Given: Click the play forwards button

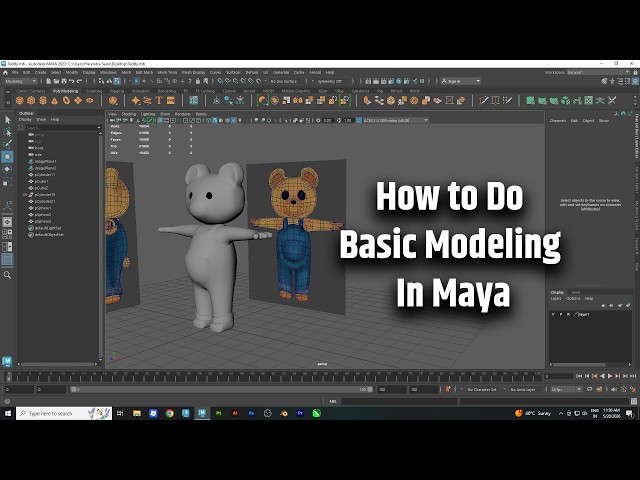Looking at the screenshot, I should pos(610,376).
